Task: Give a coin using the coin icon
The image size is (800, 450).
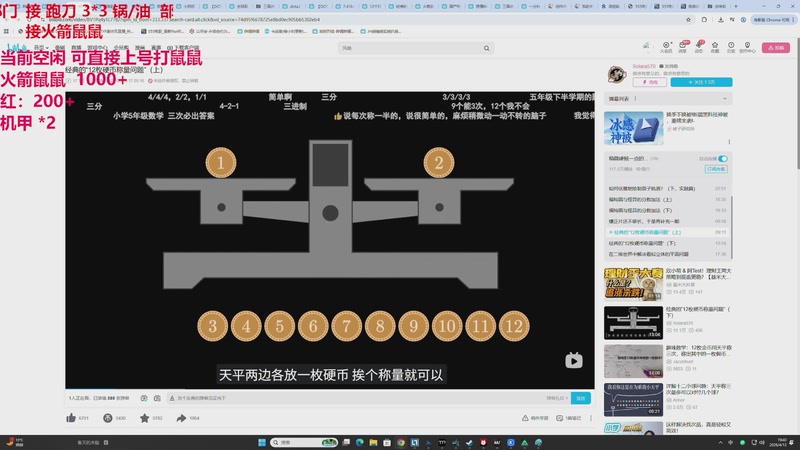Action: pos(108,418)
